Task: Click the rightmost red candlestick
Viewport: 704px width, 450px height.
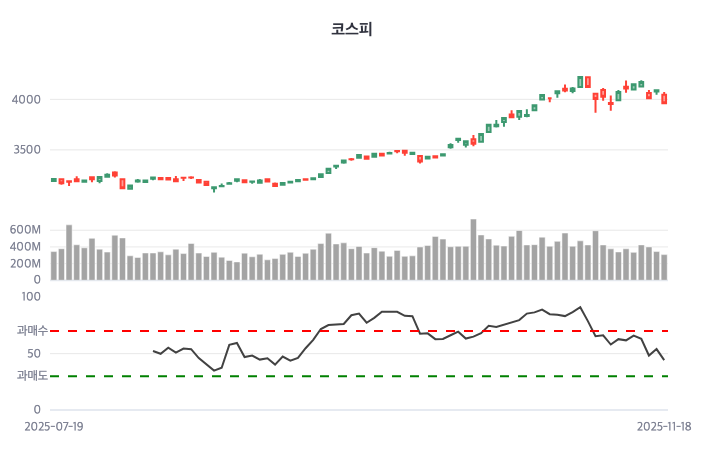Action: click(664, 98)
